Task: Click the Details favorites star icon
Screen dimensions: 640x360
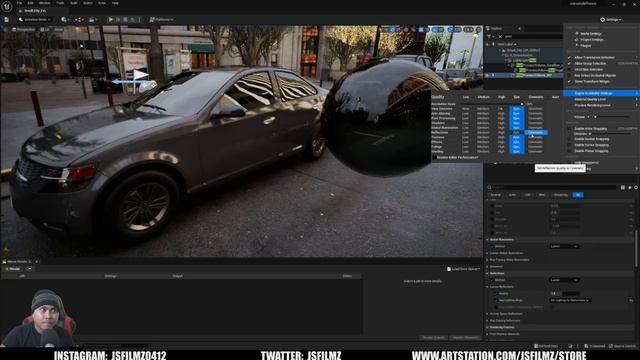Action: coord(629,187)
